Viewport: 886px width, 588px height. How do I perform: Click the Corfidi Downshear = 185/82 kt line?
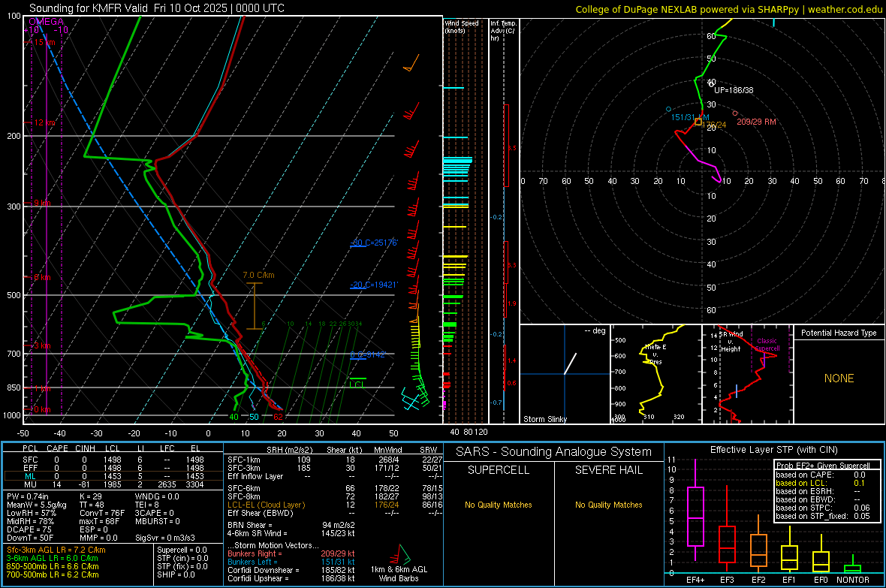[x=291, y=570]
